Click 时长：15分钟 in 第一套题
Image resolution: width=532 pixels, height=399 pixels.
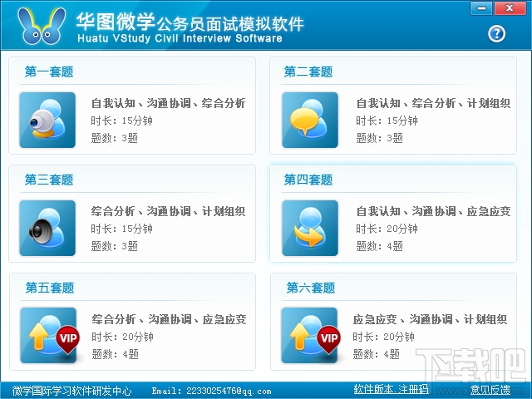[x=121, y=121]
